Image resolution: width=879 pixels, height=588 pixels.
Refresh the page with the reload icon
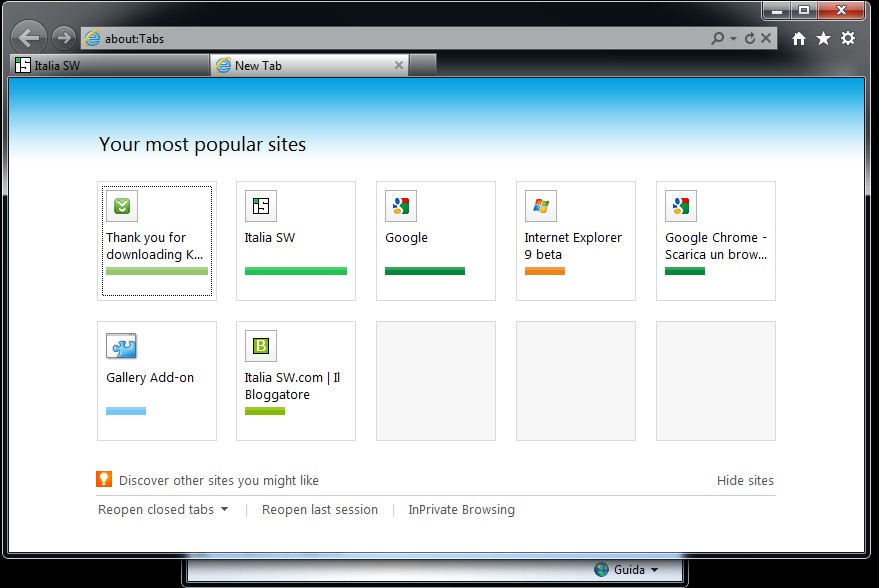[x=750, y=38]
